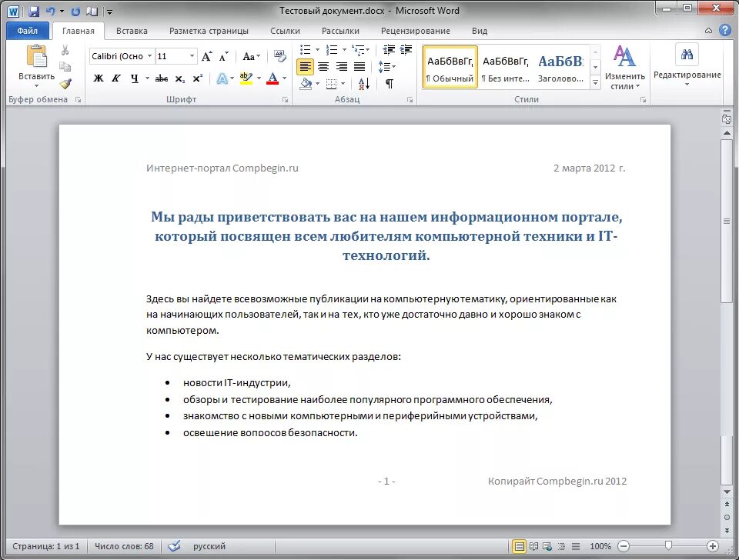Open Изменить стили dropdown
The width and height of the screenshot is (739, 560).
pos(624,68)
